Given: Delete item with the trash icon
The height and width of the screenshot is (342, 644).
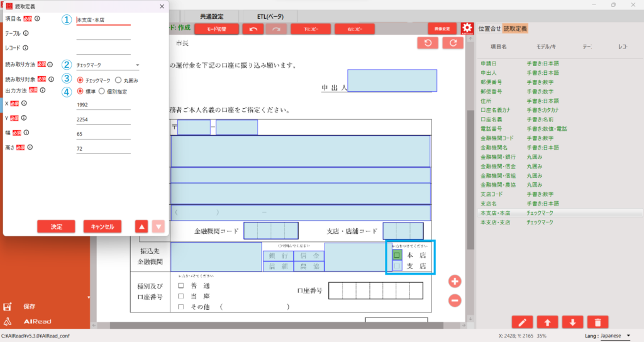Looking at the screenshot, I should pos(597,323).
